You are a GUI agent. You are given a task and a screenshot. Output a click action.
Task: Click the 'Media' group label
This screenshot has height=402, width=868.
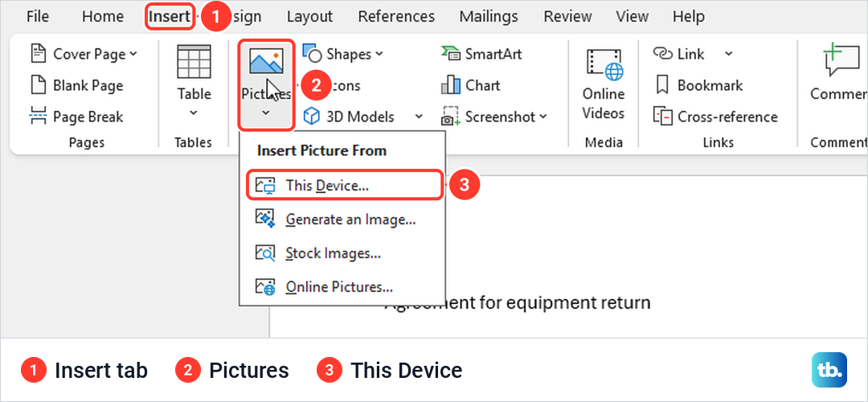click(604, 143)
